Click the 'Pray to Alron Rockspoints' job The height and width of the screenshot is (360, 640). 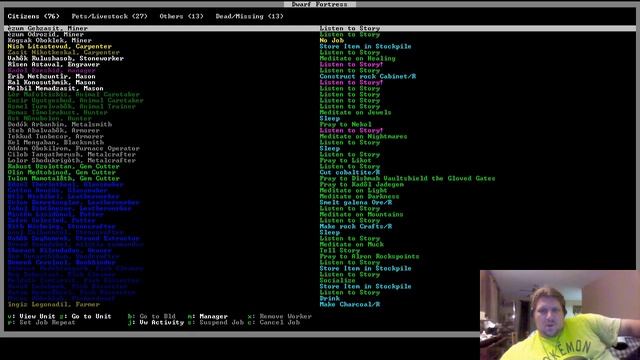(x=370, y=256)
